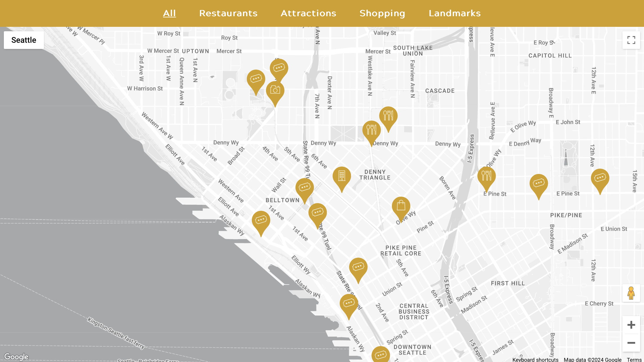
Task: Open Keyboard shortcuts link
Action: (x=535, y=359)
